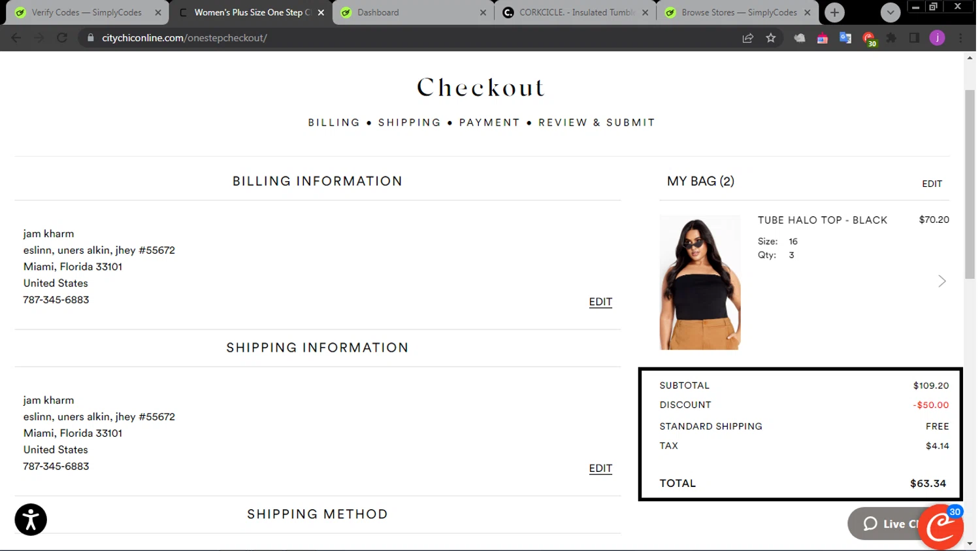Viewport: 980px width, 551px height.
Task: Bookmark page with the star icon
Action: [771, 38]
